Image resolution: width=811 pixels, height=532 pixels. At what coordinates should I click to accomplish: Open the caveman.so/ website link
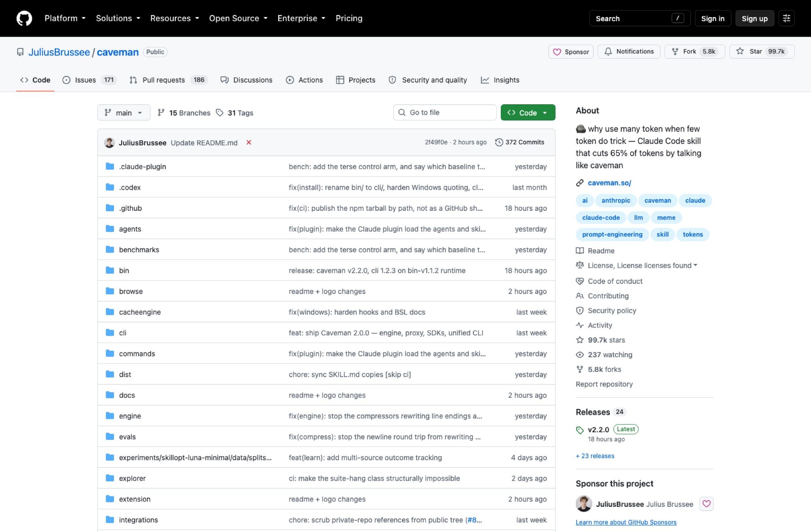609,183
